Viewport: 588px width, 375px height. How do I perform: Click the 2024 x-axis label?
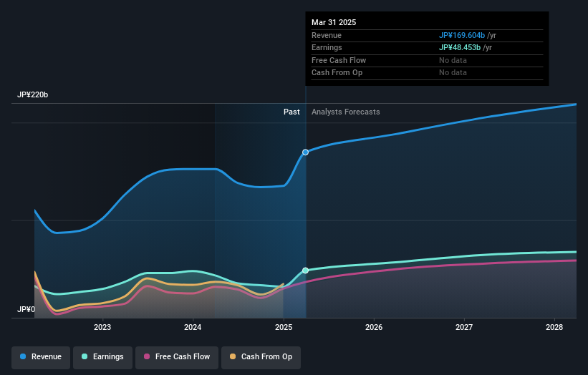click(193, 328)
